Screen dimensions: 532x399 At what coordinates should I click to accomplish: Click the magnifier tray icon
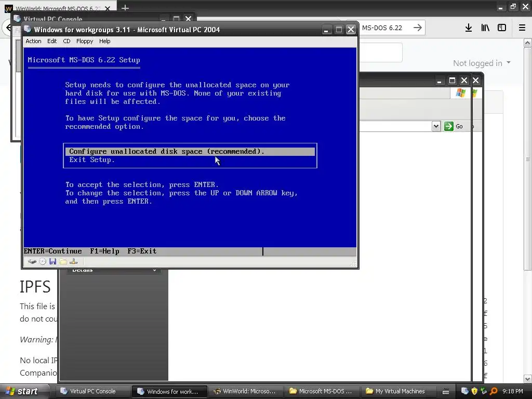pos(494,391)
